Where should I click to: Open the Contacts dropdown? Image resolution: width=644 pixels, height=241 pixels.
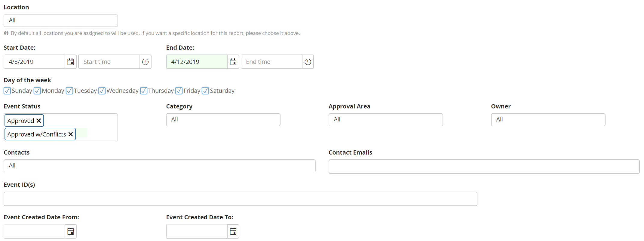point(160,166)
